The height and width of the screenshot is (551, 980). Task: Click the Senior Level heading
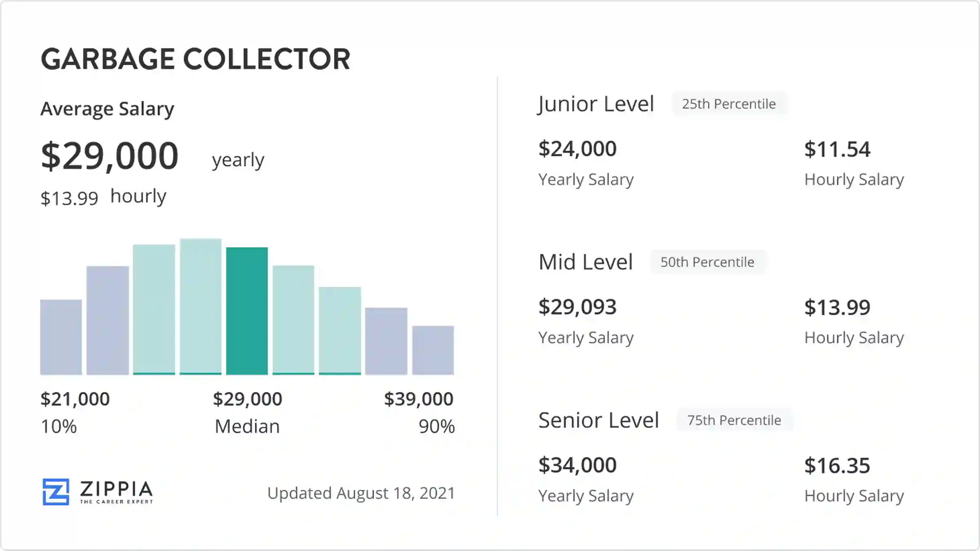[599, 420]
